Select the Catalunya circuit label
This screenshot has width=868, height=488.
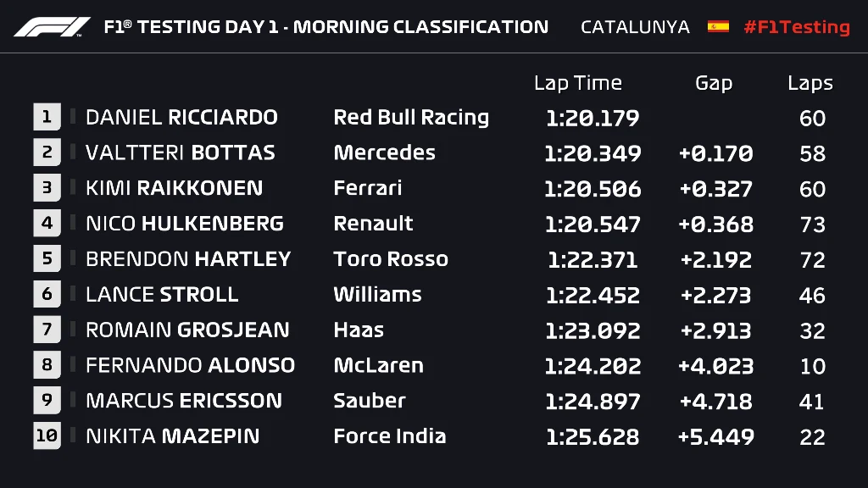[x=635, y=26]
